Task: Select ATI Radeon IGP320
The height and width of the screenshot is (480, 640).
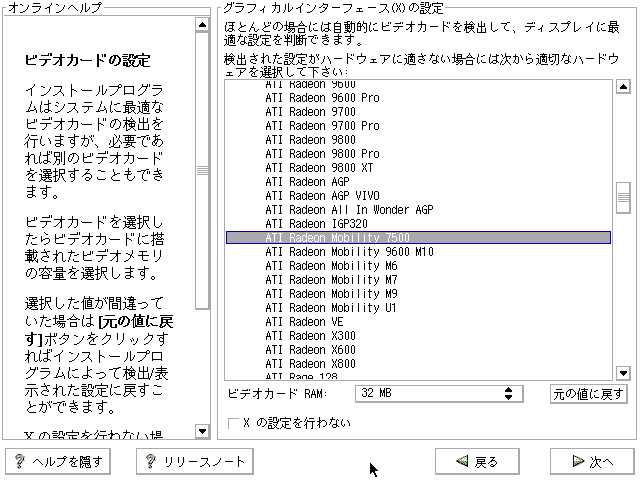Action: (x=418, y=224)
